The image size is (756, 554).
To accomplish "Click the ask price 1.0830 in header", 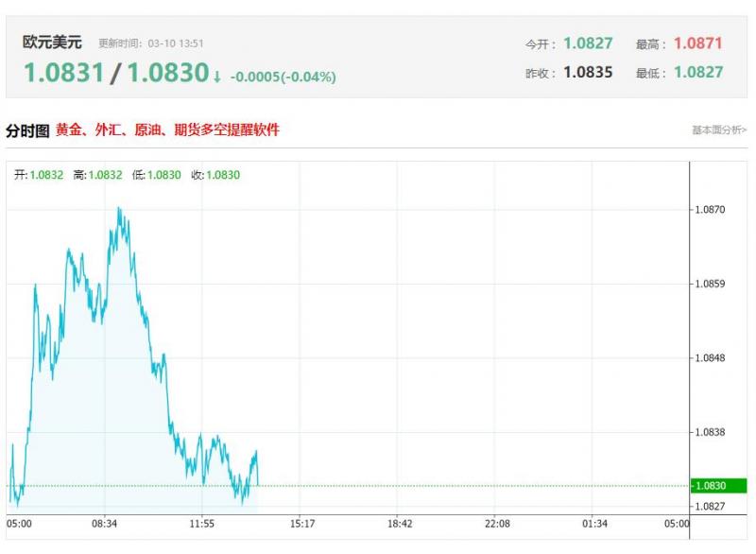I will [168, 73].
